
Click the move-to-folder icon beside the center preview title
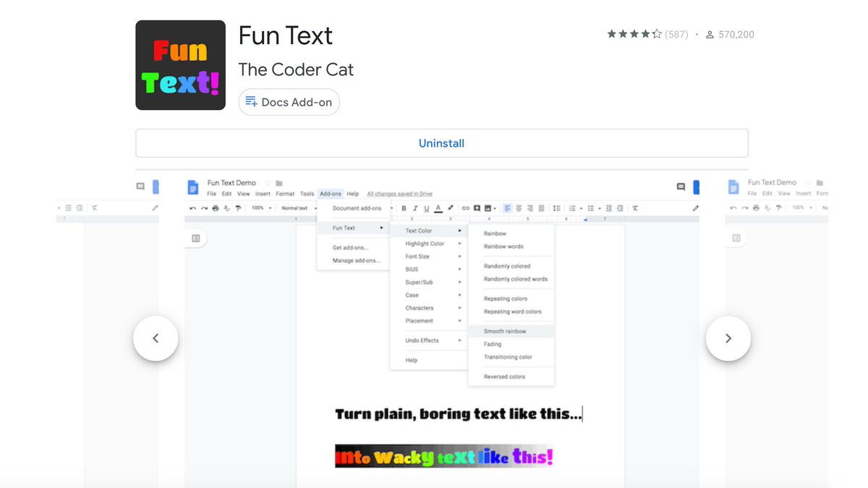279,183
